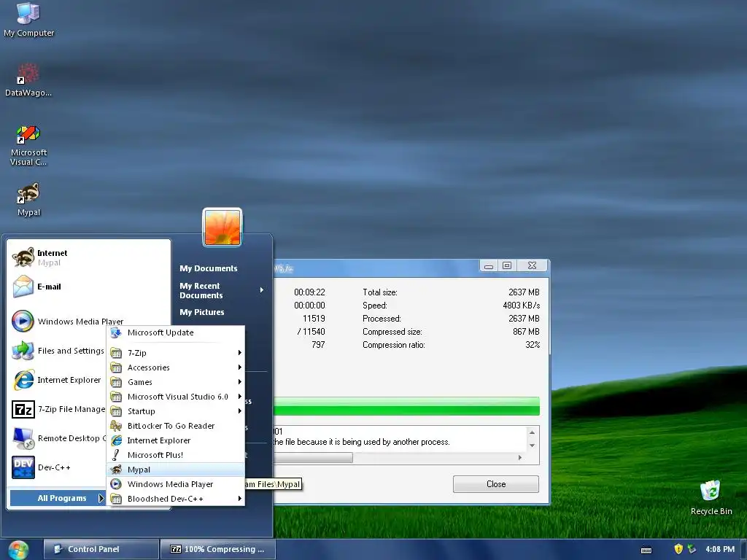
Task: Click the user account flower picture
Action: 222,227
